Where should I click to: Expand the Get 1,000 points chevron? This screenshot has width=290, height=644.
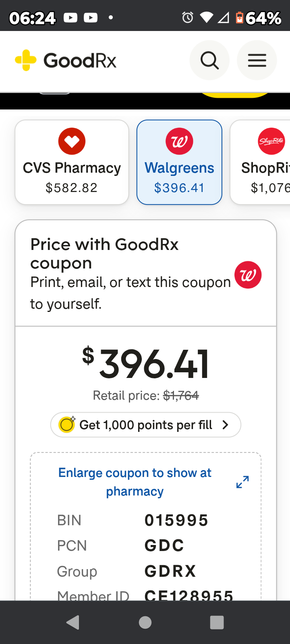click(226, 425)
